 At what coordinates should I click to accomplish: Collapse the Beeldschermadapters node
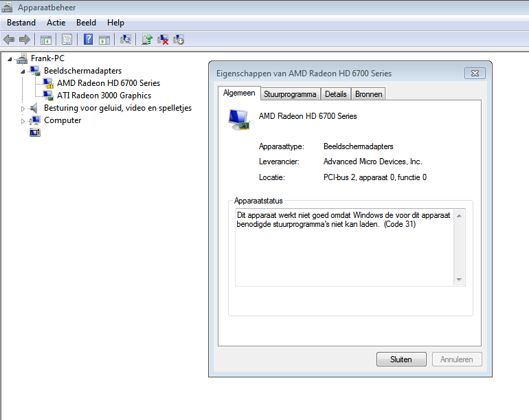[23, 71]
